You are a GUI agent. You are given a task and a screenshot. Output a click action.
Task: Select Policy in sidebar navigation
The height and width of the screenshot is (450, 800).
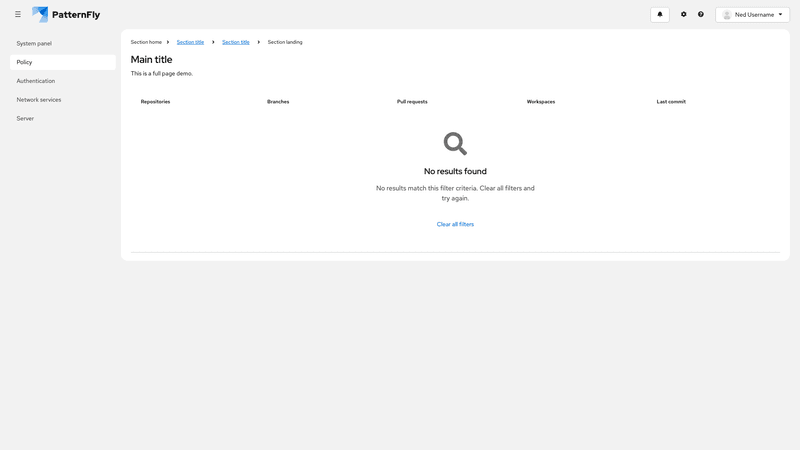point(25,62)
